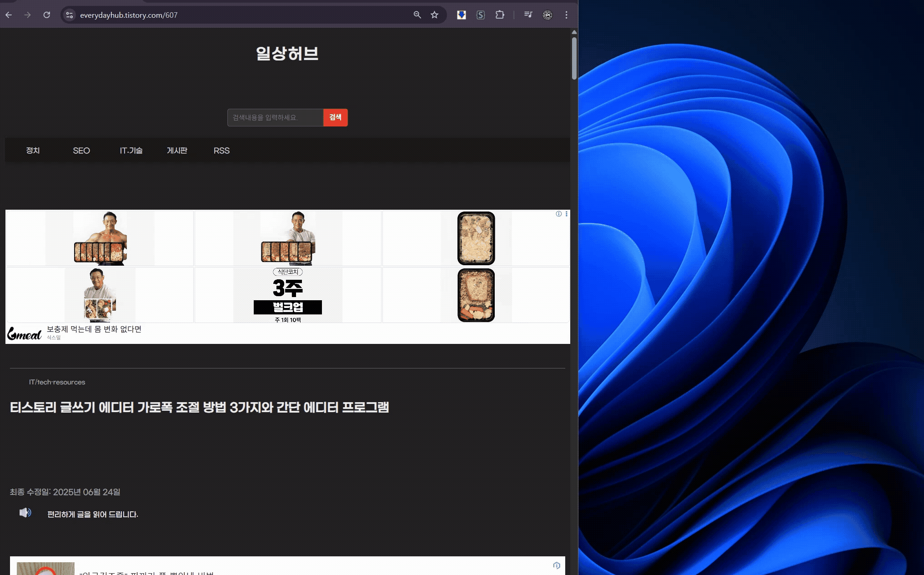Click the ad info circle icon
This screenshot has height=575, width=924.
(558, 214)
